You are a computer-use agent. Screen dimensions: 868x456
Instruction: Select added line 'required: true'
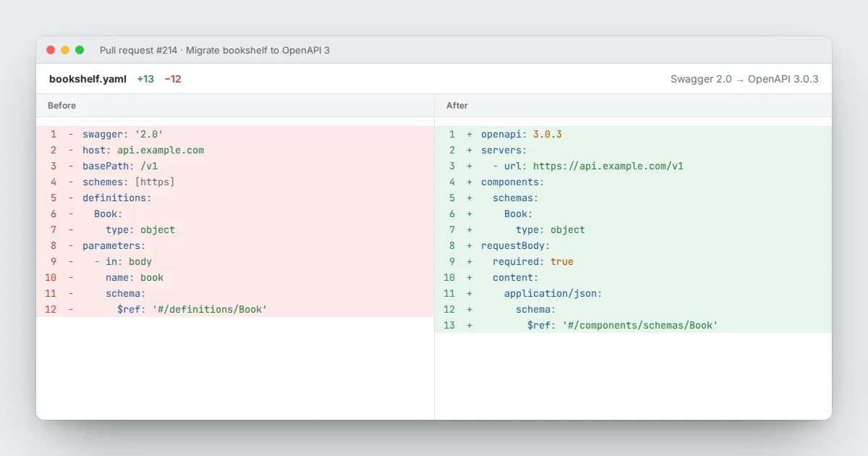[633, 262]
